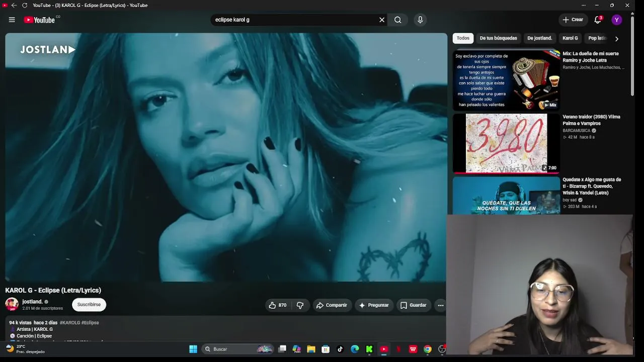Open the 'Verano traidor (3980)' video thumbnail
The width and height of the screenshot is (644, 362).
click(506, 143)
